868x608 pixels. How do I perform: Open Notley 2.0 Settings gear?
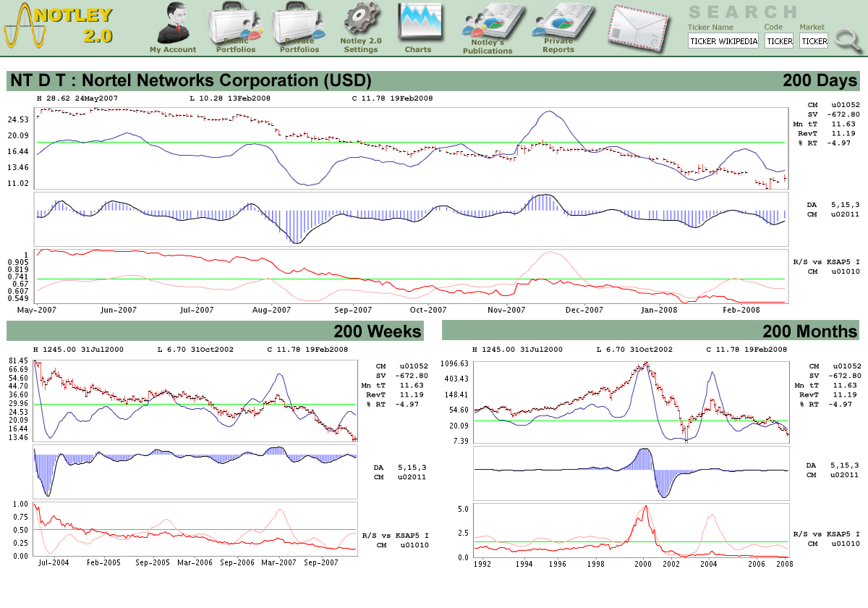pyautogui.click(x=360, y=28)
